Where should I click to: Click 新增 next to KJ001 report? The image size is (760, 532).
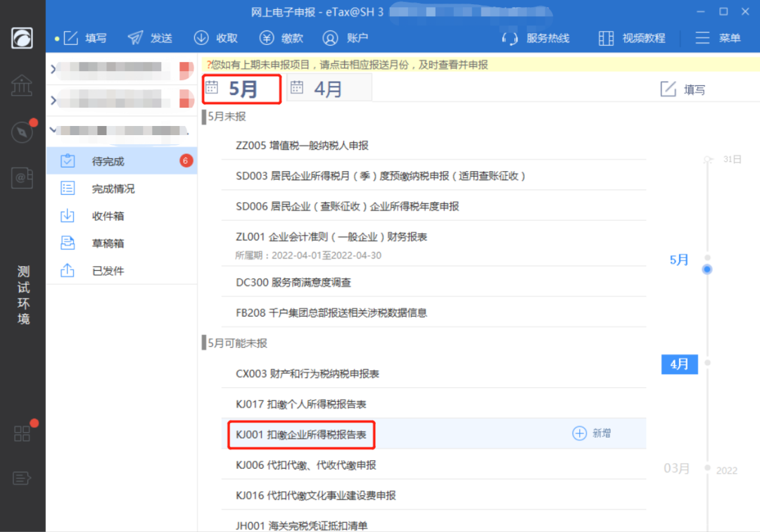[x=593, y=433]
